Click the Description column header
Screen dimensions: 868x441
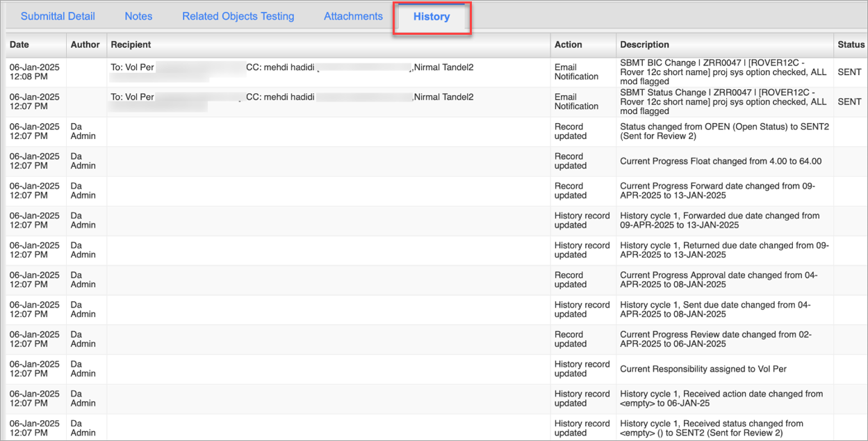click(645, 45)
